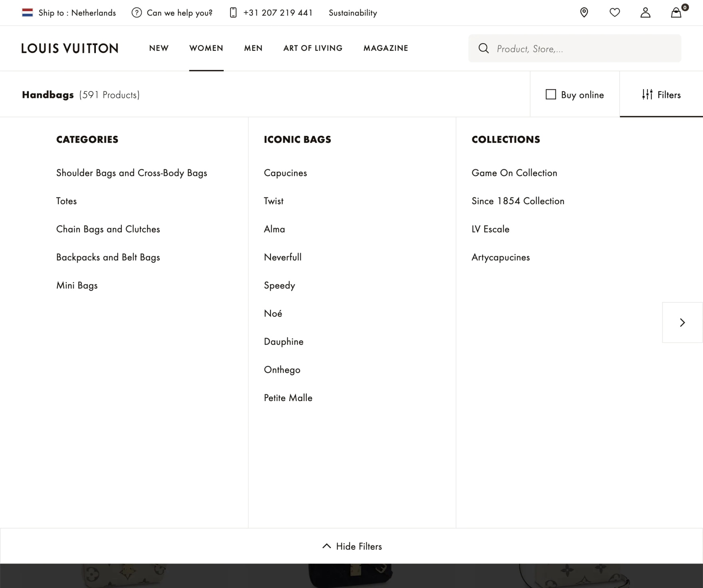Open the Sustainability link
The height and width of the screenshot is (588, 703).
(x=353, y=13)
